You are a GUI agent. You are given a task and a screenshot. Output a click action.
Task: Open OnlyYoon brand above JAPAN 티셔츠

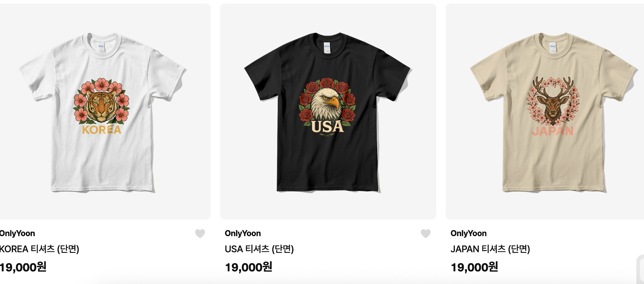[469, 233]
